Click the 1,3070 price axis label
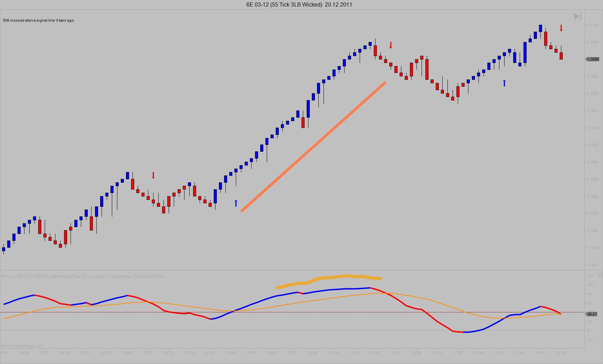This screenshot has height=364, width=603. click(592, 128)
